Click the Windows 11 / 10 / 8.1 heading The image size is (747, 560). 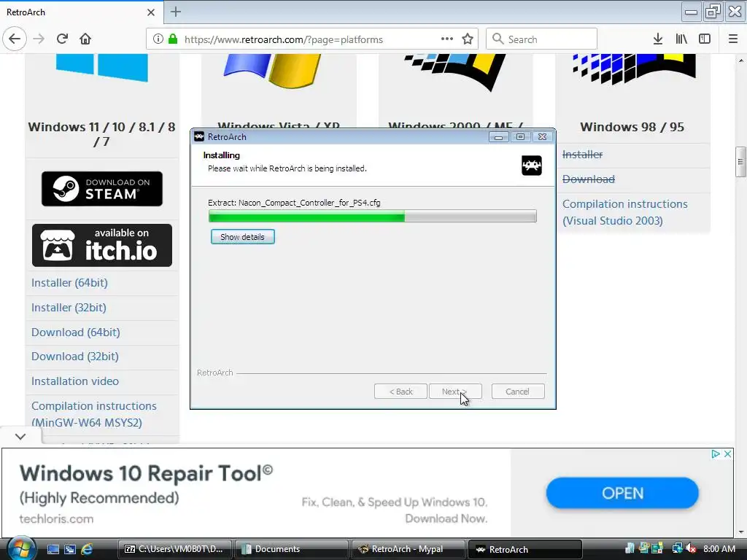tap(101, 134)
